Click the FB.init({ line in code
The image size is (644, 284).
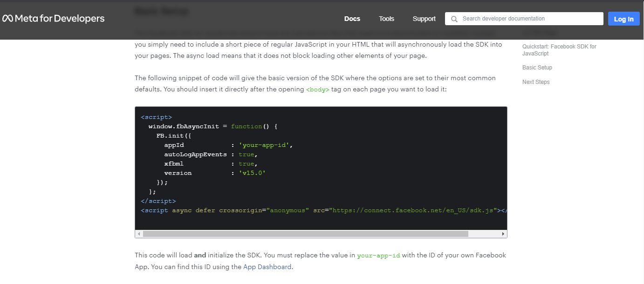point(174,136)
